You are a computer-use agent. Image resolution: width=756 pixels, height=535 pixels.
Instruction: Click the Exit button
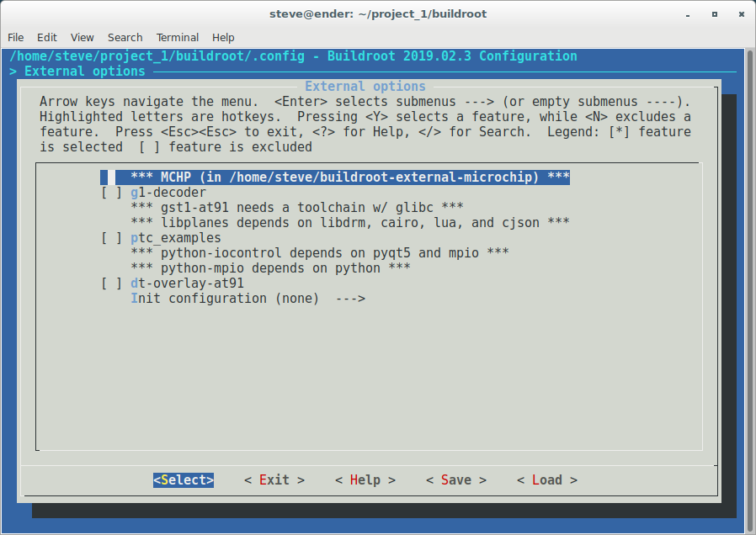point(274,479)
